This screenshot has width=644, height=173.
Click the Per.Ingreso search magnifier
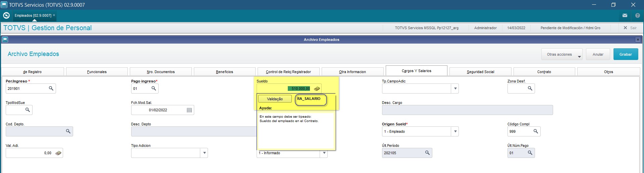tap(51, 89)
